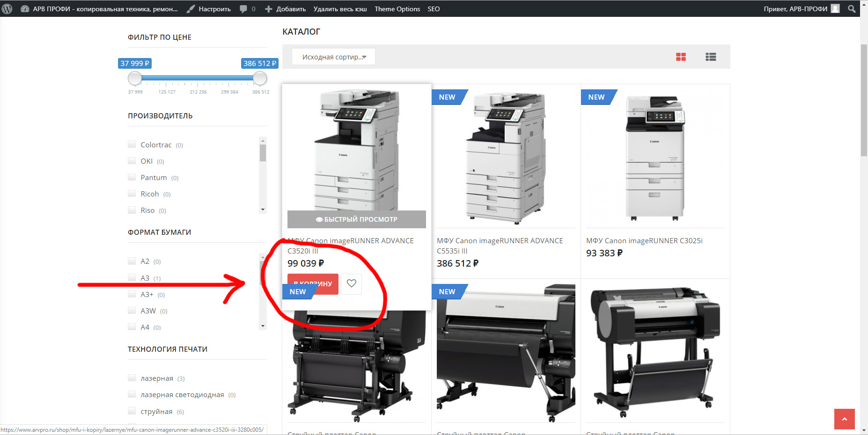This screenshot has width=868, height=435.
Task: Open the Исходная сортировка sorting dropdown
Action: 333,57
